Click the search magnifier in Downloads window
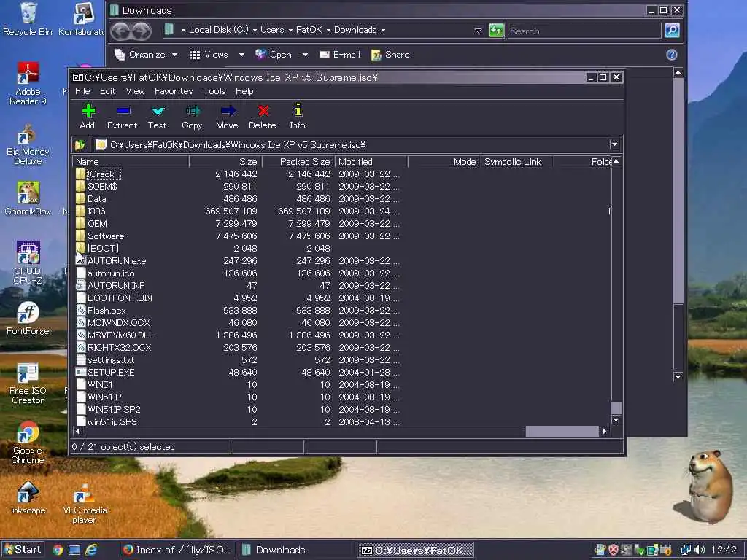 (672, 31)
